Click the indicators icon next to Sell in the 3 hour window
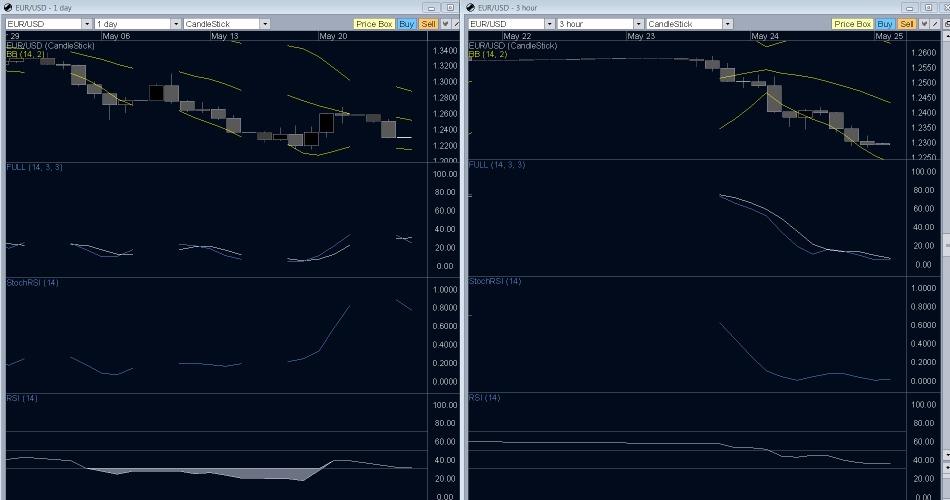Viewport: 950px width, 500px height. pyautogui.click(x=924, y=24)
